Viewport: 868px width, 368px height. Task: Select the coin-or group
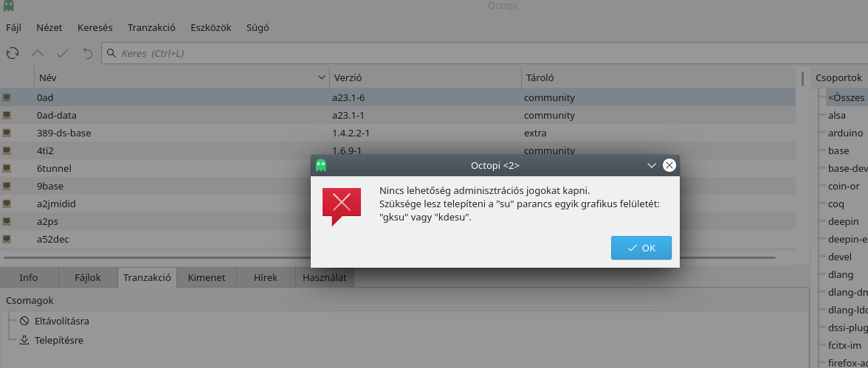point(844,186)
